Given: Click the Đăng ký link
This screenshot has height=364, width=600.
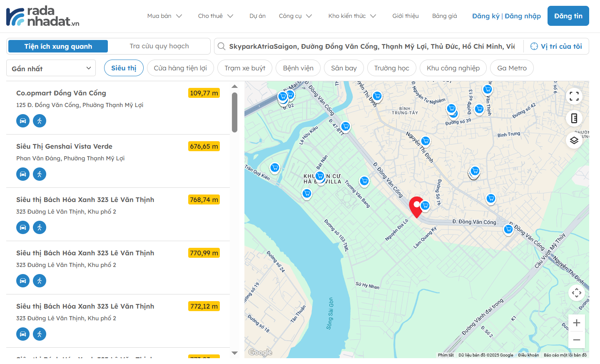Looking at the screenshot, I should (485, 16).
